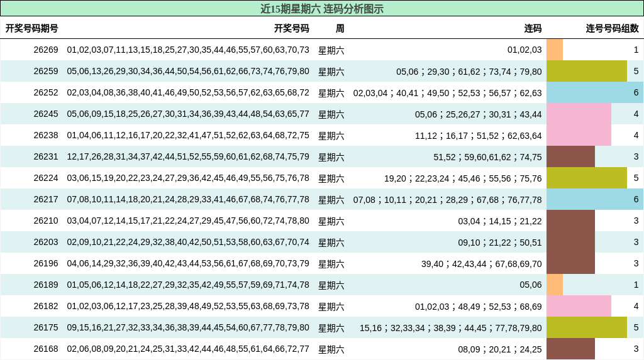The height and width of the screenshot is (360, 644).
Task: Select period number 26196
Action: coord(46,263)
